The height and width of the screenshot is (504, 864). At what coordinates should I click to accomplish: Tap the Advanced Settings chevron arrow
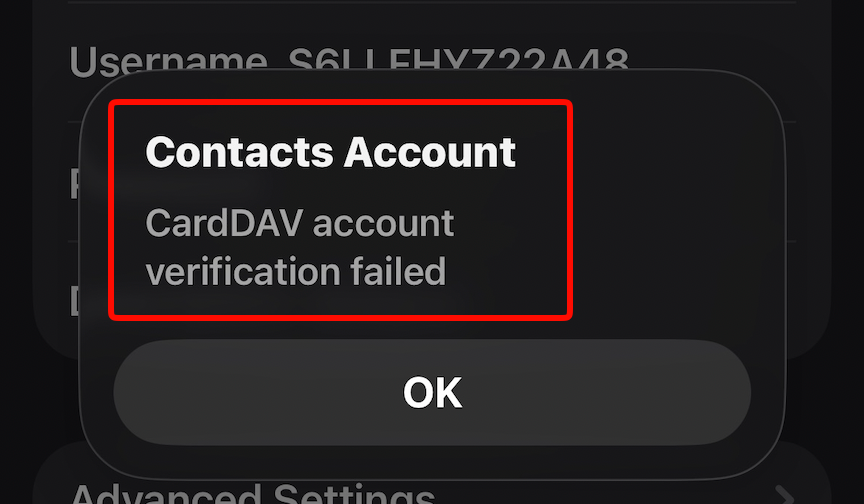(x=785, y=495)
